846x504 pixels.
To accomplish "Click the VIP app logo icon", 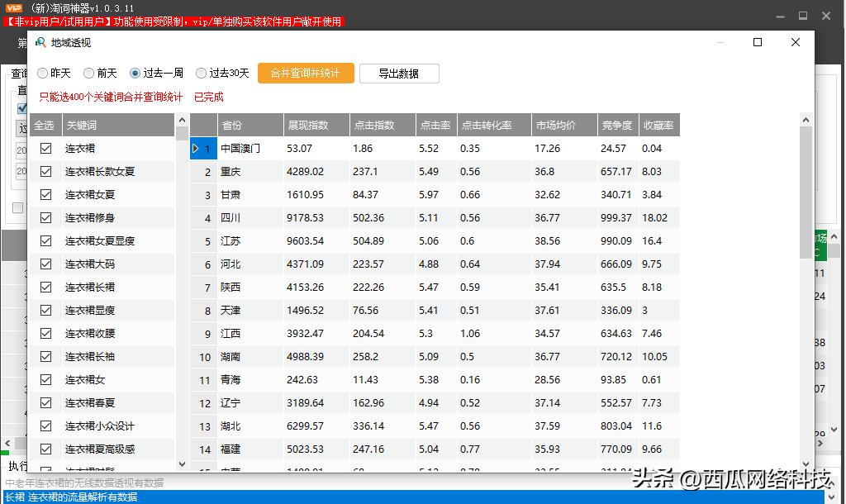I will (x=14, y=8).
